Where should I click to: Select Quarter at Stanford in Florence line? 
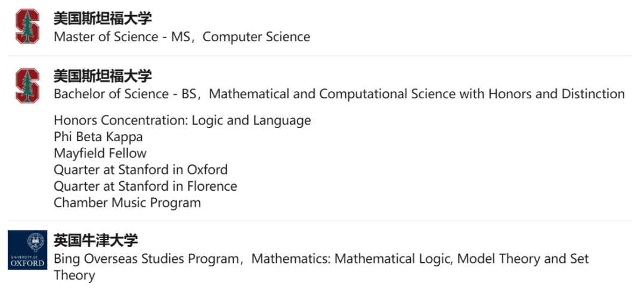tap(145, 186)
